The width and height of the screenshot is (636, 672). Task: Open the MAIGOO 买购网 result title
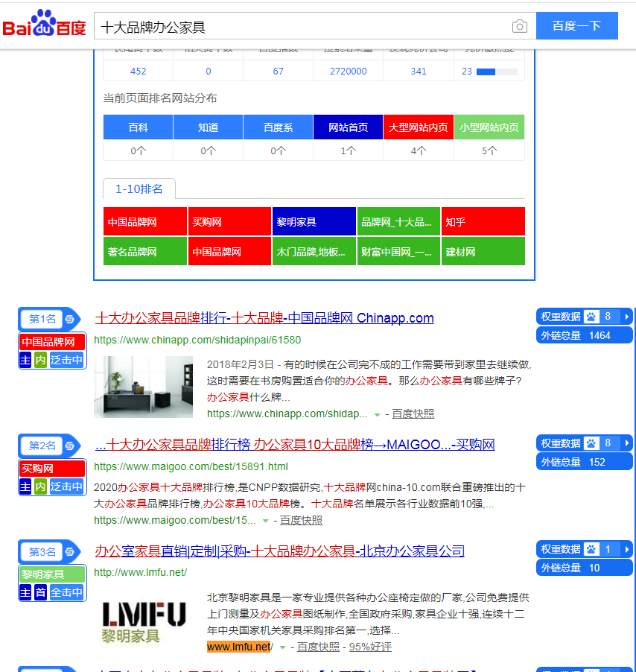click(295, 445)
